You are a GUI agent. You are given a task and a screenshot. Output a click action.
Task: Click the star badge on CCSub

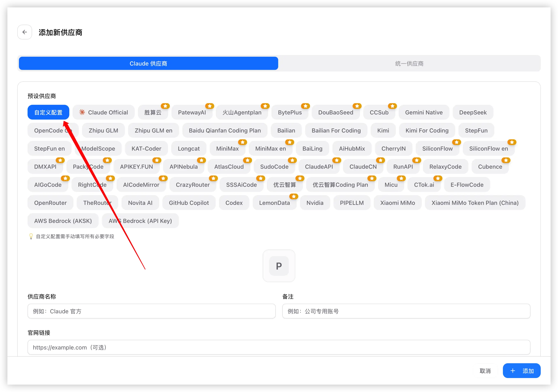(392, 106)
